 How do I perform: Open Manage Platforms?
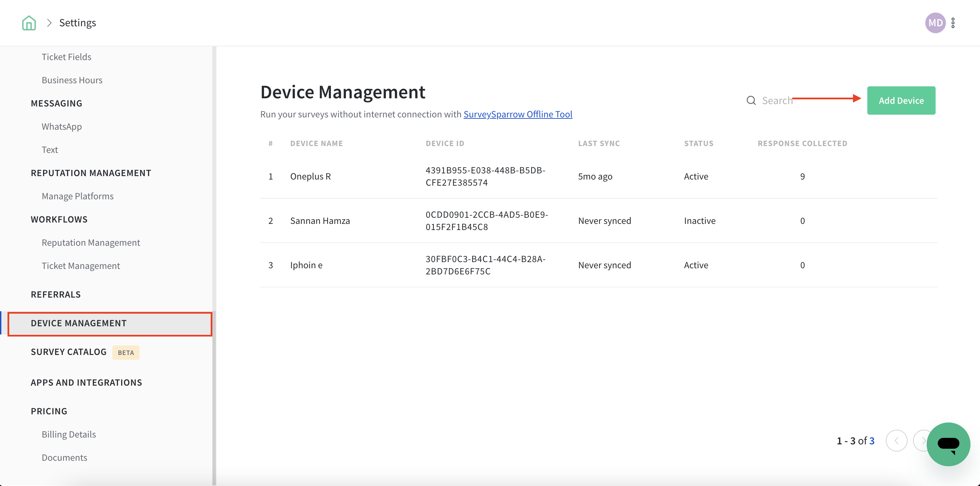pyautogui.click(x=78, y=196)
